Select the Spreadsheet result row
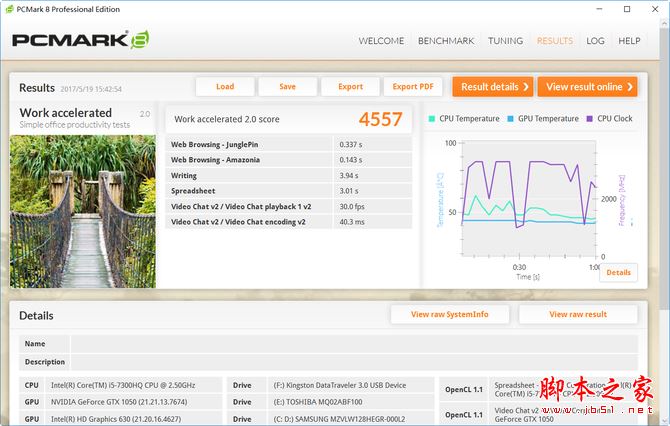This screenshot has height=426, width=670. (289, 191)
